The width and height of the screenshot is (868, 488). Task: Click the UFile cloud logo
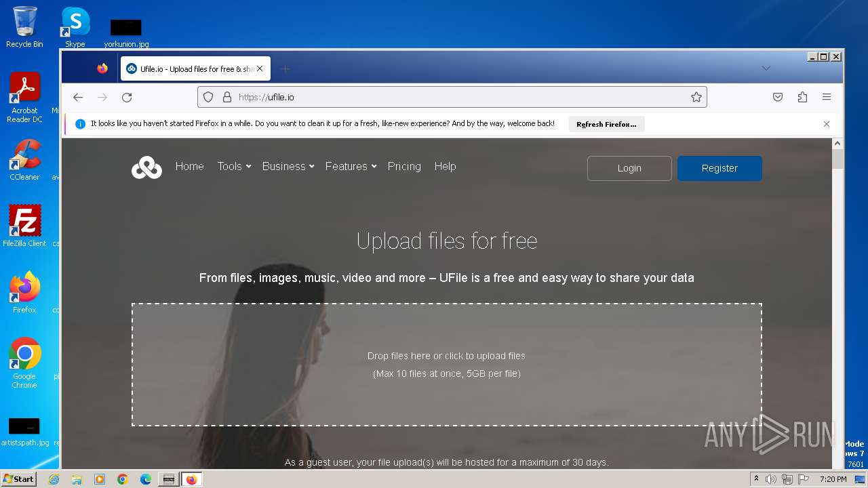click(146, 167)
